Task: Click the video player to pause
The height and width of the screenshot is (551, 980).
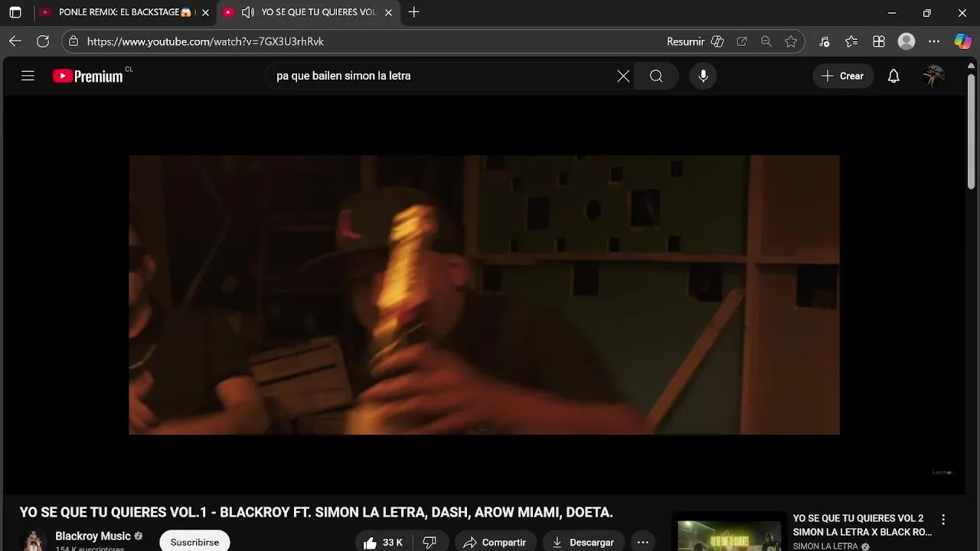Action: (484, 295)
